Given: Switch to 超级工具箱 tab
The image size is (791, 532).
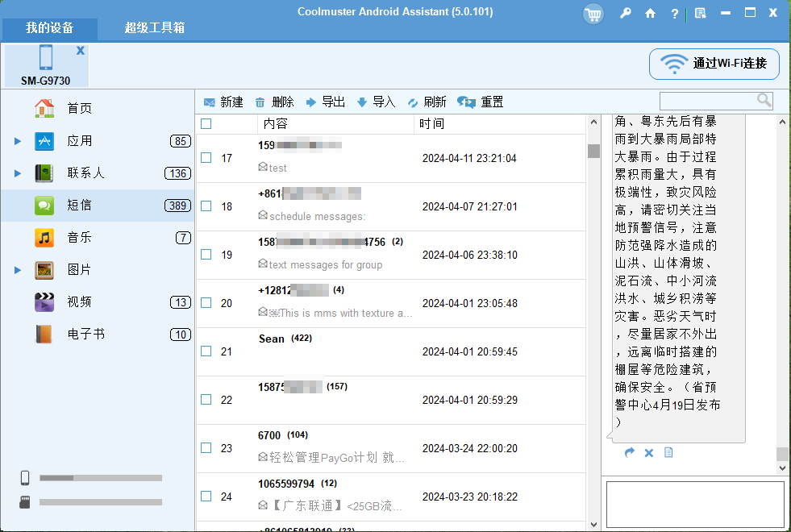Looking at the screenshot, I should click(155, 28).
